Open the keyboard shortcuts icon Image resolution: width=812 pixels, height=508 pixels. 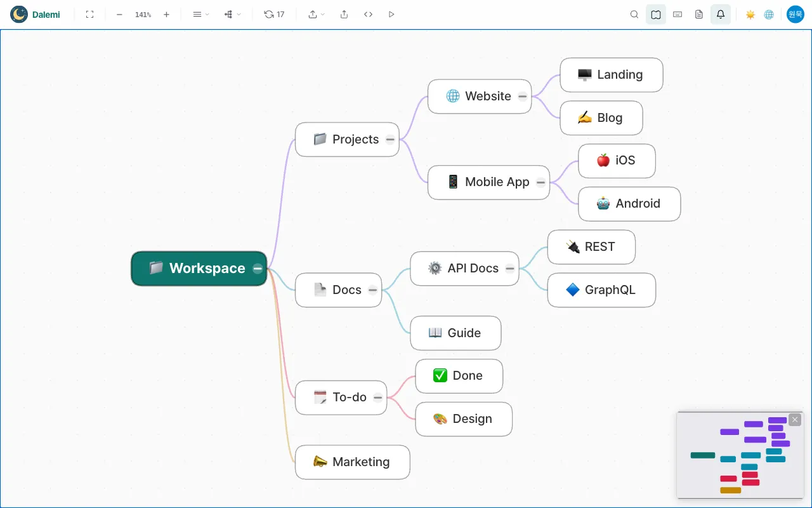pyautogui.click(x=678, y=14)
